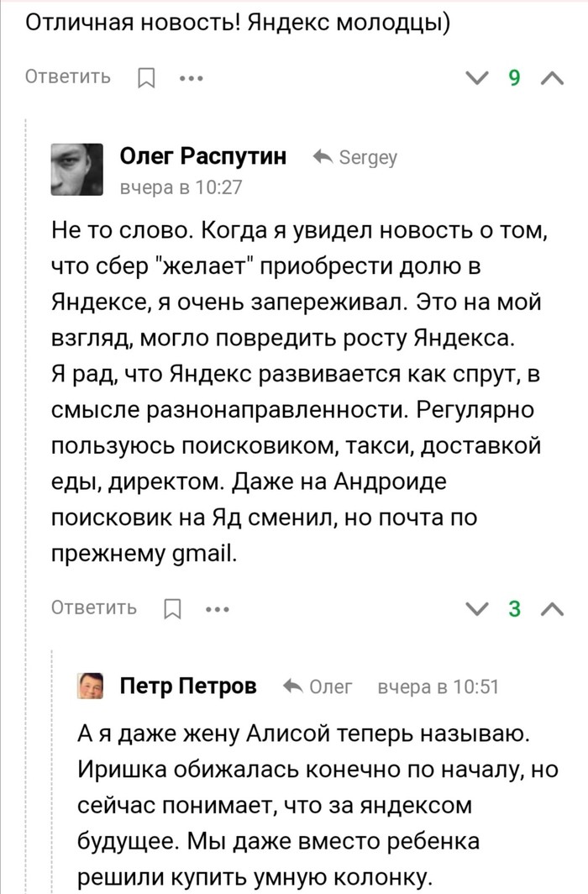Open the three-dot menu of the Яндекс молодцы comment
588x894 pixels.
[x=192, y=79]
